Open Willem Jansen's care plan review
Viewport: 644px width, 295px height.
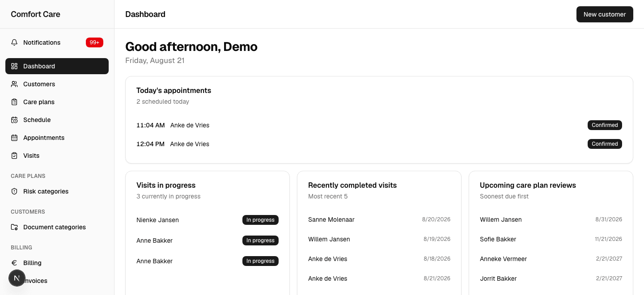pyautogui.click(x=551, y=219)
